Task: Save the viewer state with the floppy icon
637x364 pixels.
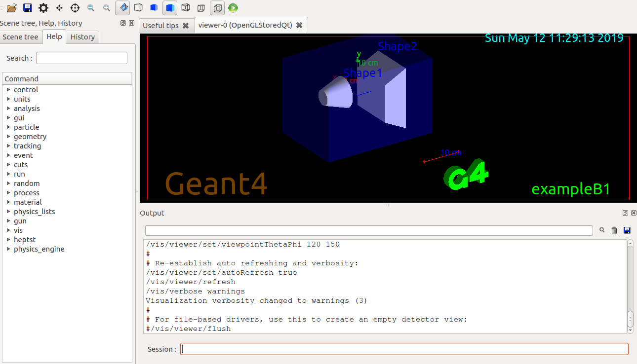Action: [27, 8]
